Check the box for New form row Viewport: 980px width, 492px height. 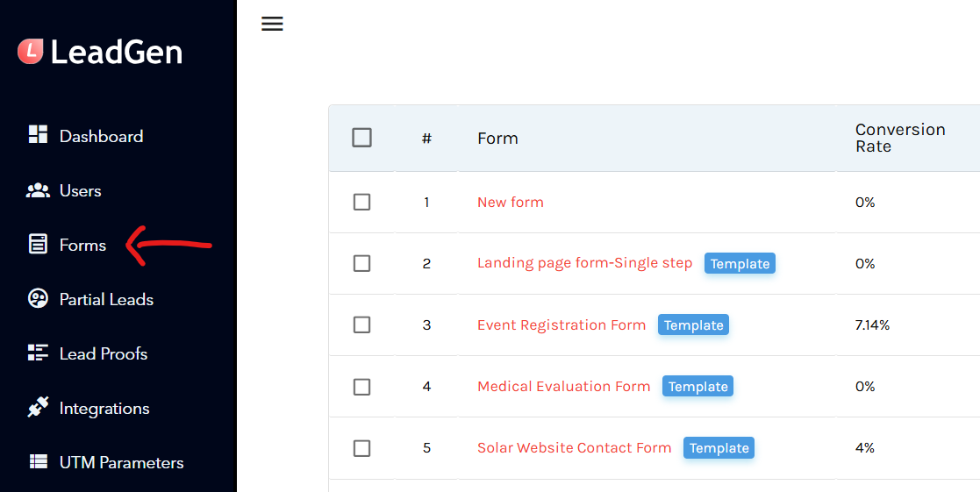pos(361,202)
